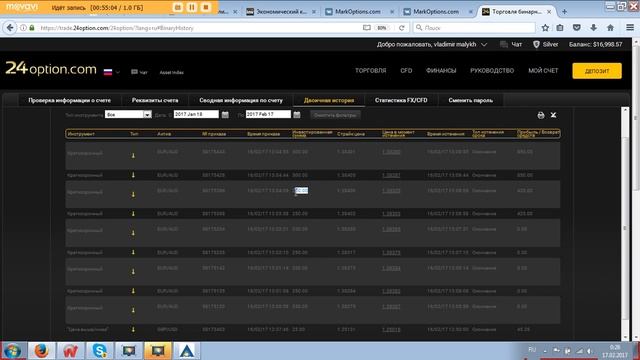Close the history panel with the X icon

[x=553, y=115]
